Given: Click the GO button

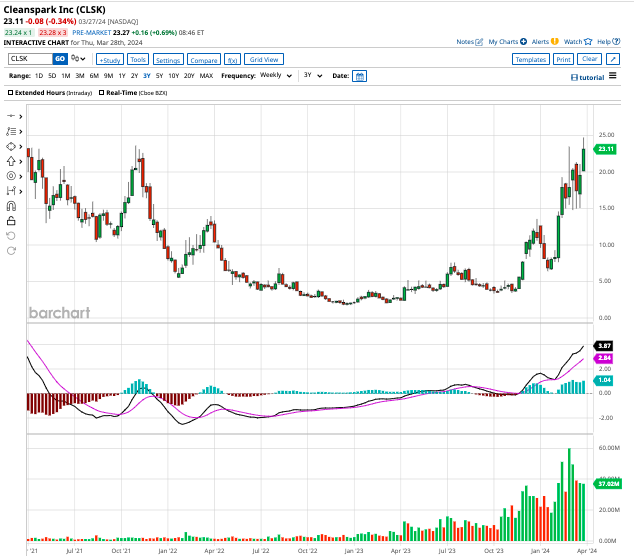Looking at the screenshot, I should tap(60, 59).
